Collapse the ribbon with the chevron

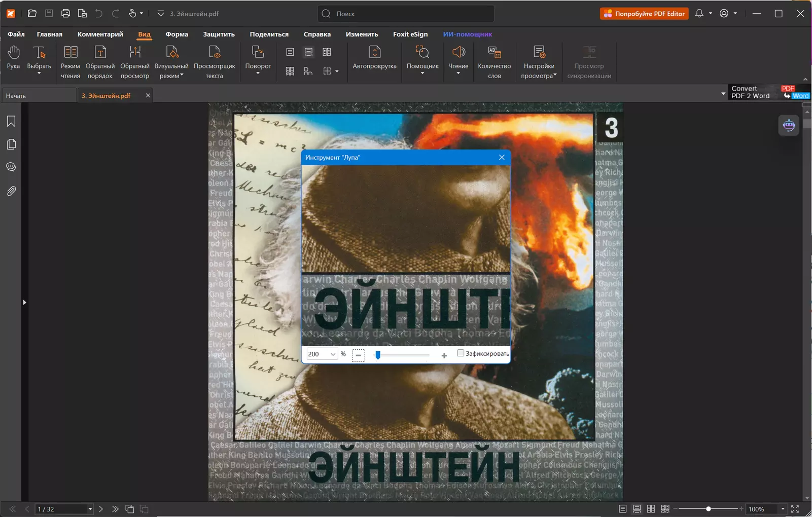click(x=805, y=80)
